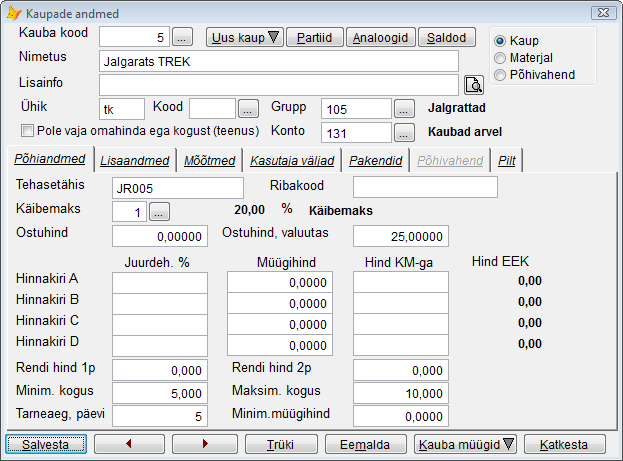Click the 'Jalgrattad' group name text

tap(457, 108)
